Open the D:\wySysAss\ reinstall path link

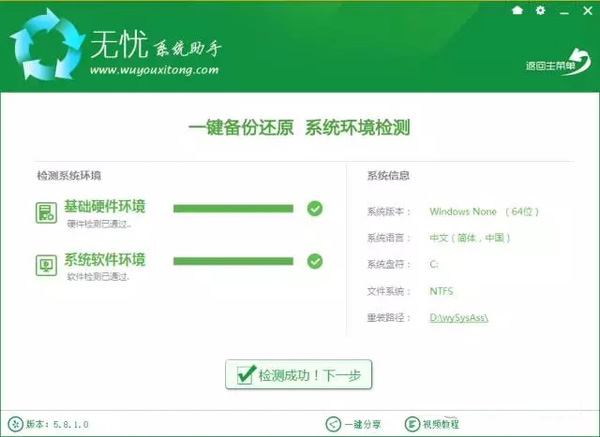tap(459, 318)
